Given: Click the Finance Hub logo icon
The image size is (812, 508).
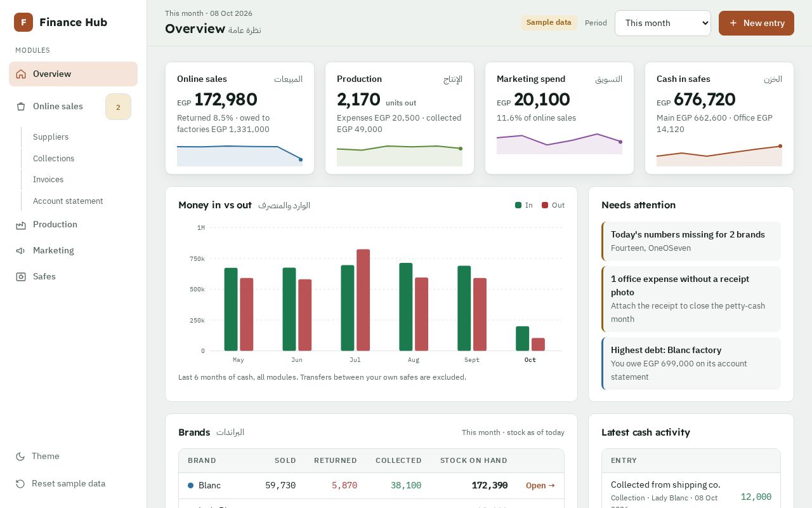Looking at the screenshot, I should point(23,22).
